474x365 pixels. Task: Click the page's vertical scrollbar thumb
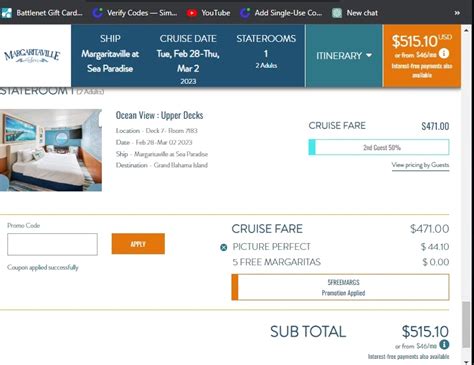coord(466,325)
